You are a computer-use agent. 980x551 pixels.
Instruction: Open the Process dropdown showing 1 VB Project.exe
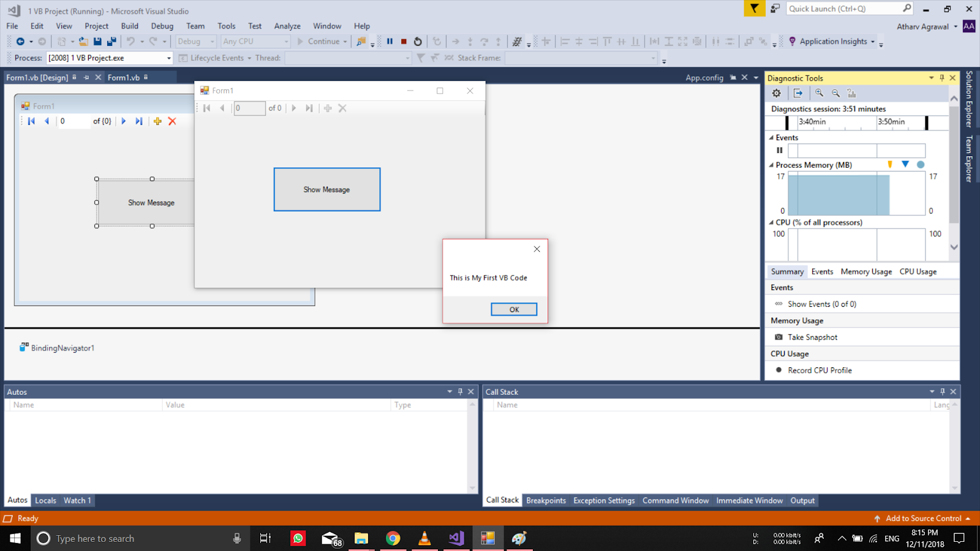(169, 58)
